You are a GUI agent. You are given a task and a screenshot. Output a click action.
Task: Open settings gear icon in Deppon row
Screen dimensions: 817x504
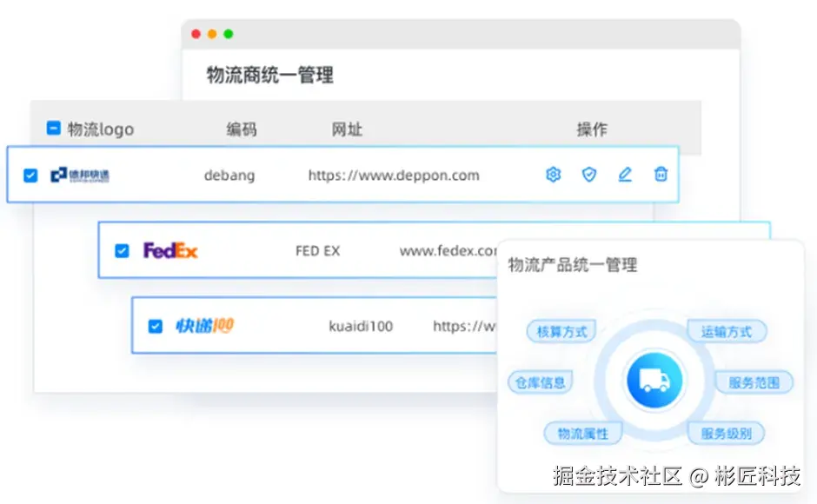[553, 174]
